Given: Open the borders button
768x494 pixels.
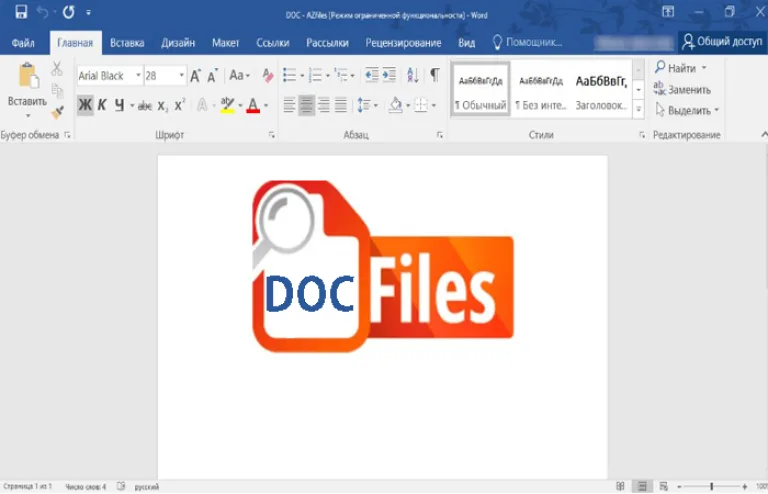Looking at the screenshot, I should (421, 105).
